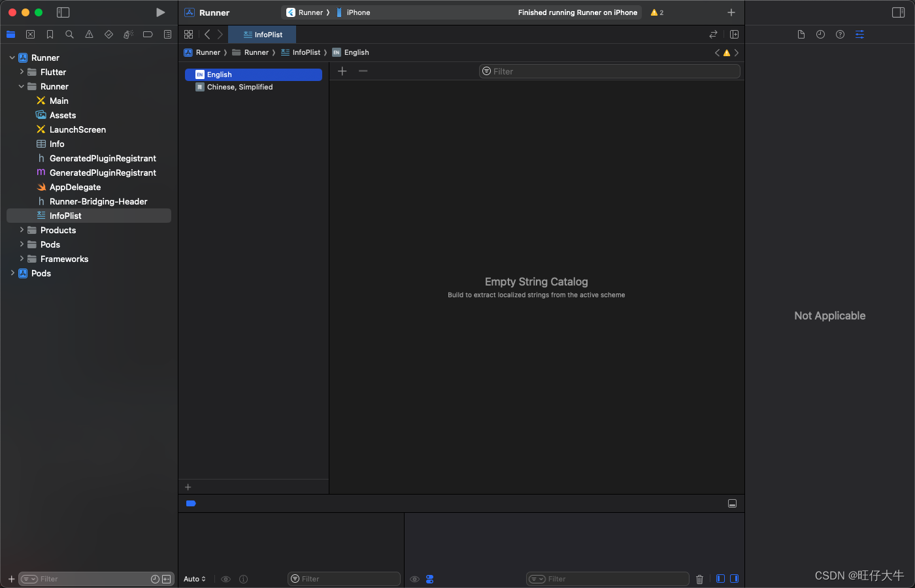Screen dimensions: 915x588
Task: Toggle the inspector panel on the right
Action: coord(898,12)
